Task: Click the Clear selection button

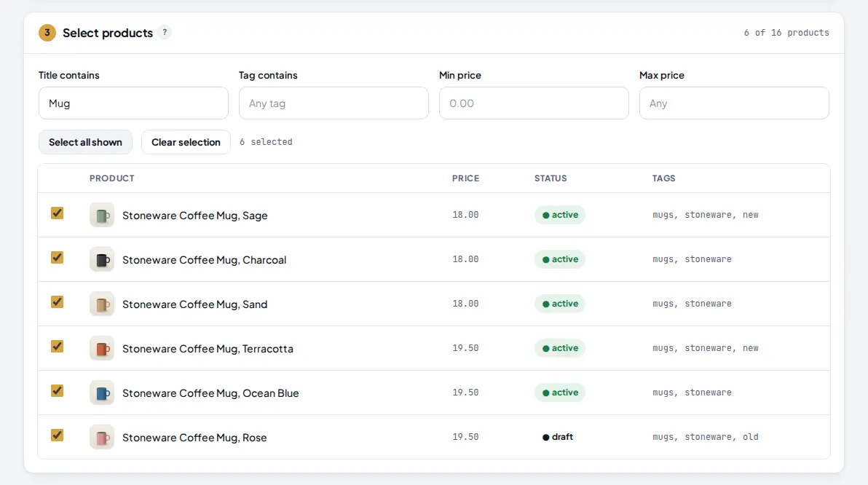Action: point(186,142)
